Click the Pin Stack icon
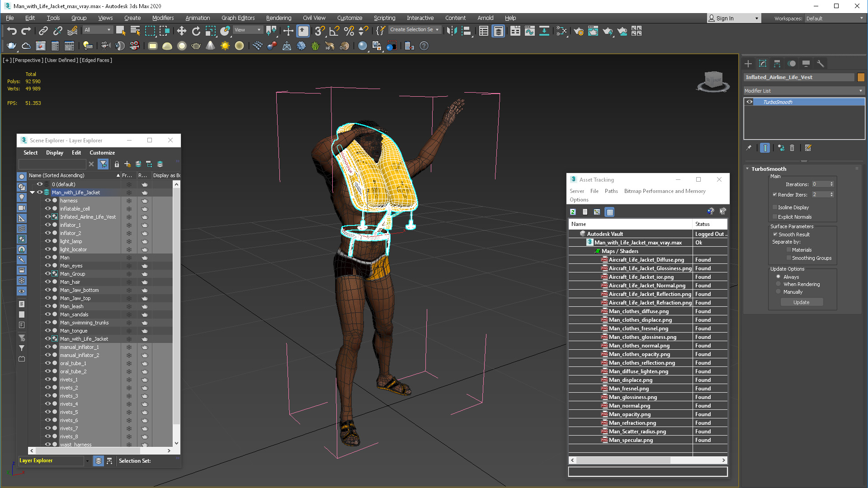The width and height of the screenshot is (868, 488). (749, 148)
